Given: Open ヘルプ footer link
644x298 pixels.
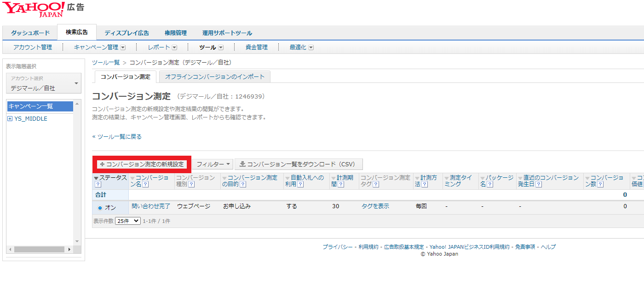Looking at the screenshot, I should [548, 247].
